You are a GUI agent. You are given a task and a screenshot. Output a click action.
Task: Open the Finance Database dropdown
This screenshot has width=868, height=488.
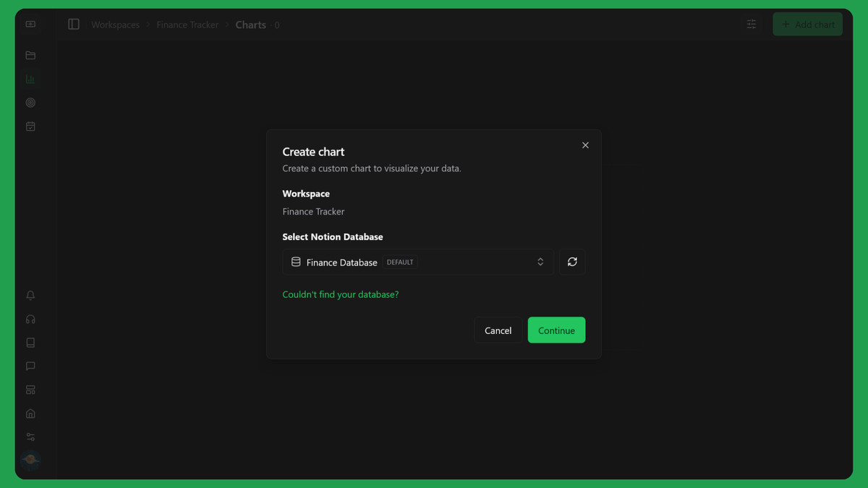coord(418,262)
